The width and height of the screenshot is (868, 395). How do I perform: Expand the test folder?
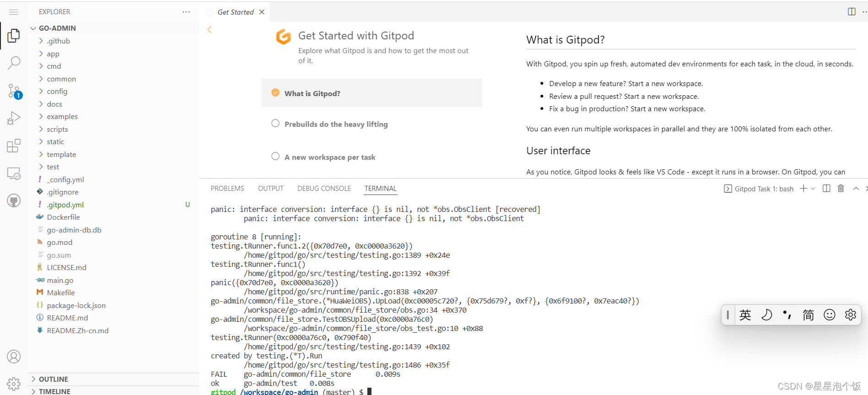coord(113,167)
